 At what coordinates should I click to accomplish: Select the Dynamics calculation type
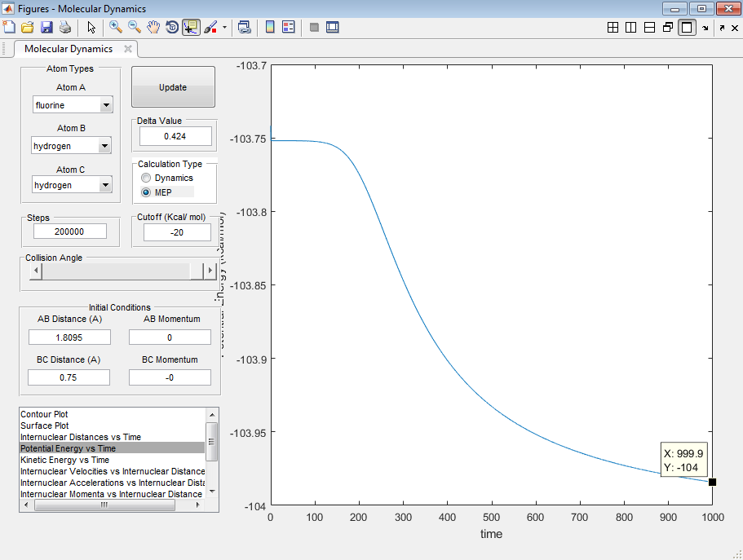tap(146, 178)
